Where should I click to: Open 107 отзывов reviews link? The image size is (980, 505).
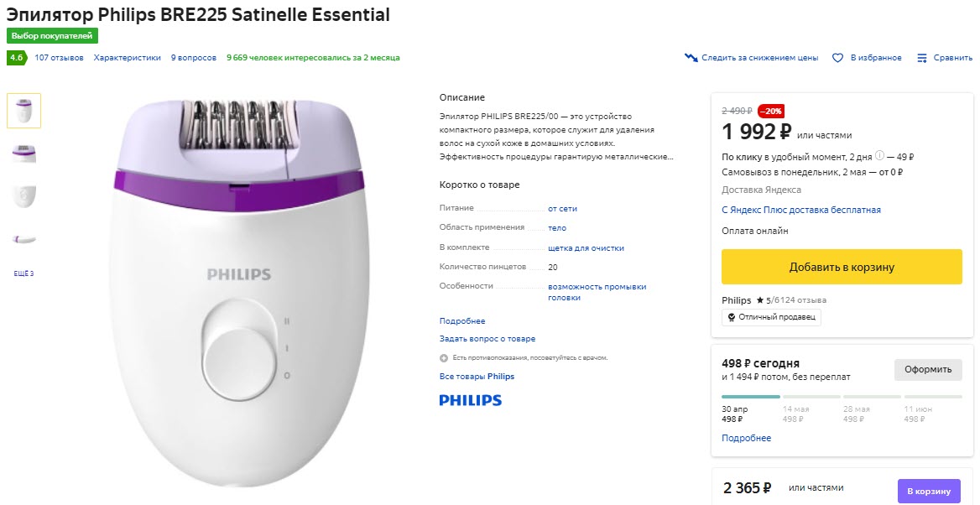(60, 57)
